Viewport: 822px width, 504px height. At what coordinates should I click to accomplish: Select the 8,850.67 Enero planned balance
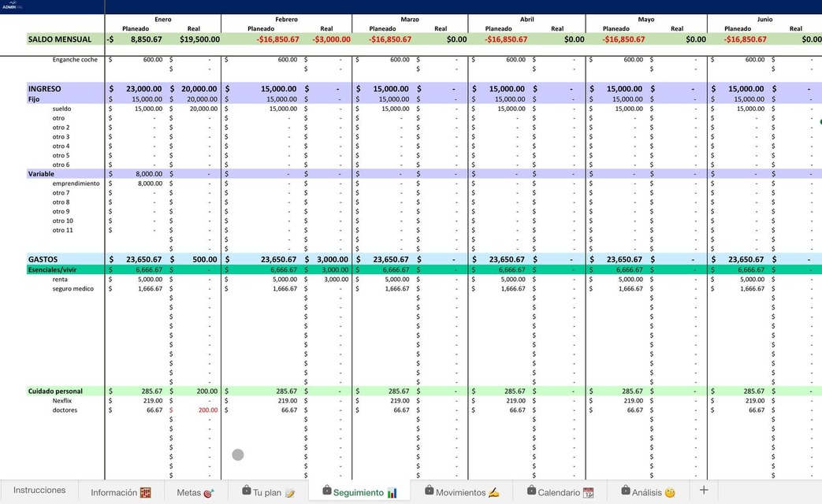pos(147,39)
